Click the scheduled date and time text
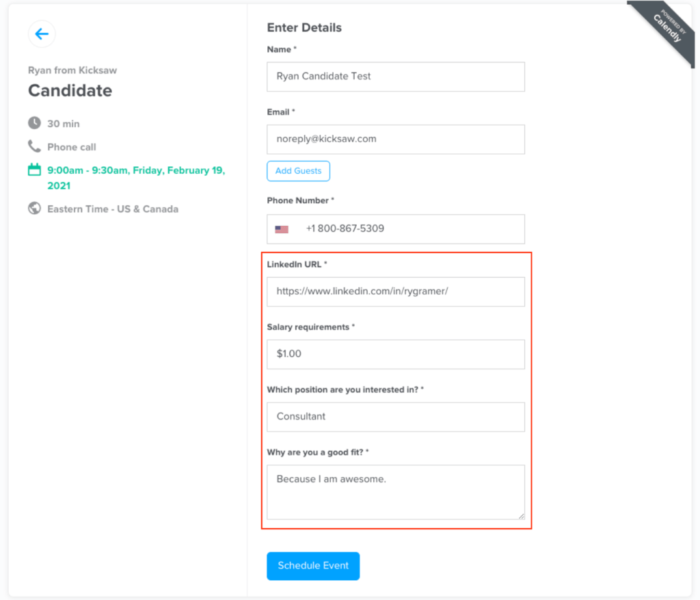The height and width of the screenshot is (600, 700). point(136,178)
